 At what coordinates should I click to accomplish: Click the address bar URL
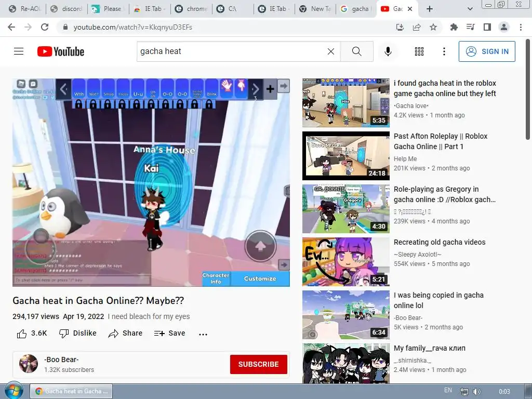coord(132,27)
